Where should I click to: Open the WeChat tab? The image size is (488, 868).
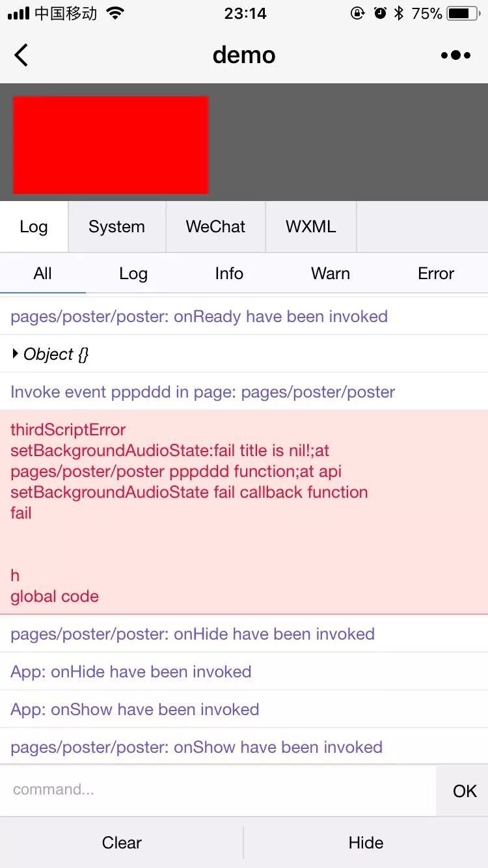point(215,226)
